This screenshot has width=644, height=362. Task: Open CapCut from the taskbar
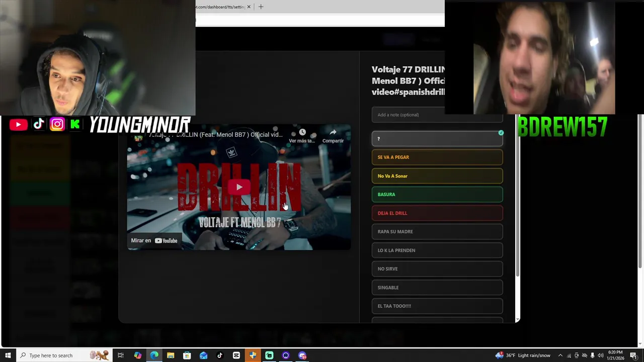(x=236, y=355)
